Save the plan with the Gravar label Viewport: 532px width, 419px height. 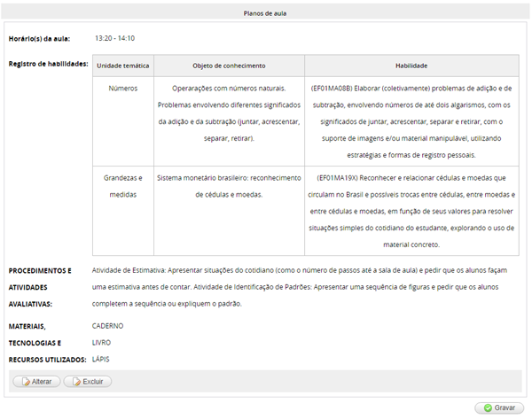pos(505,407)
